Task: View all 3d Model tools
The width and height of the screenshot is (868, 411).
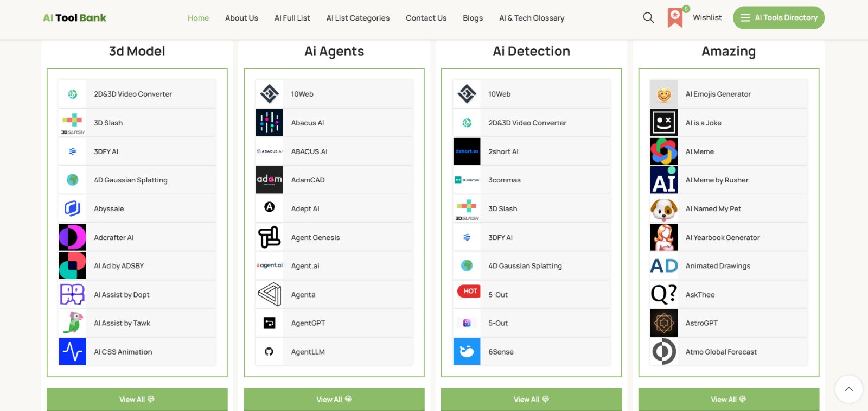Action: pos(137,399)
